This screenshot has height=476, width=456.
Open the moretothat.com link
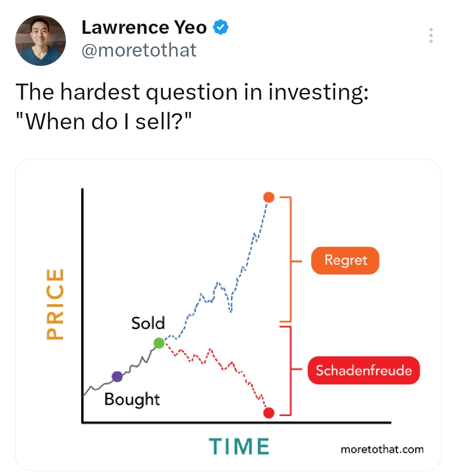click(x=383, y=449)
